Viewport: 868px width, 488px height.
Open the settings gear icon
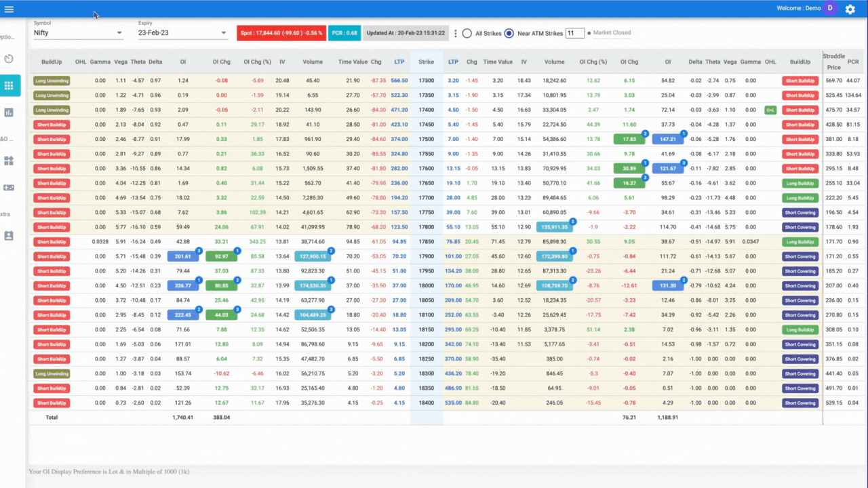pyautogui.click(x=850, y=9)
